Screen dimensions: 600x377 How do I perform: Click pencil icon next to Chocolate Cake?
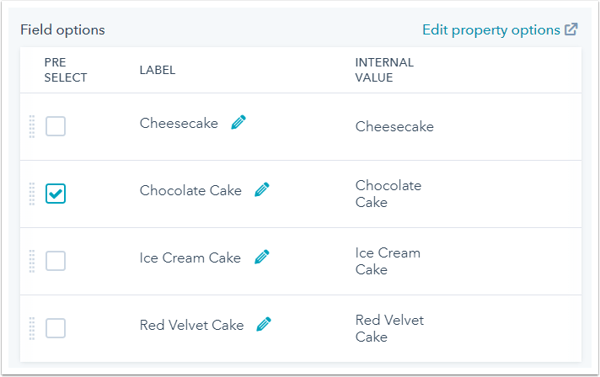tap(262, 190)
